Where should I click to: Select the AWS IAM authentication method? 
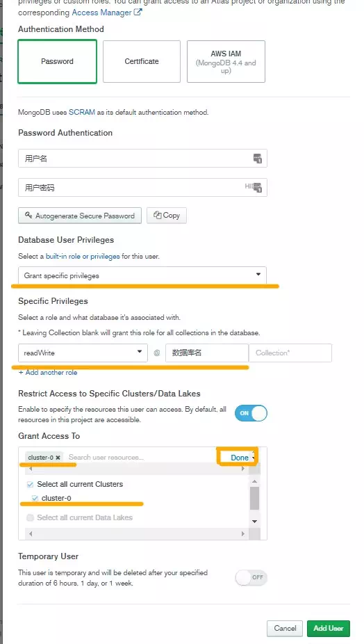coord(226,61)
